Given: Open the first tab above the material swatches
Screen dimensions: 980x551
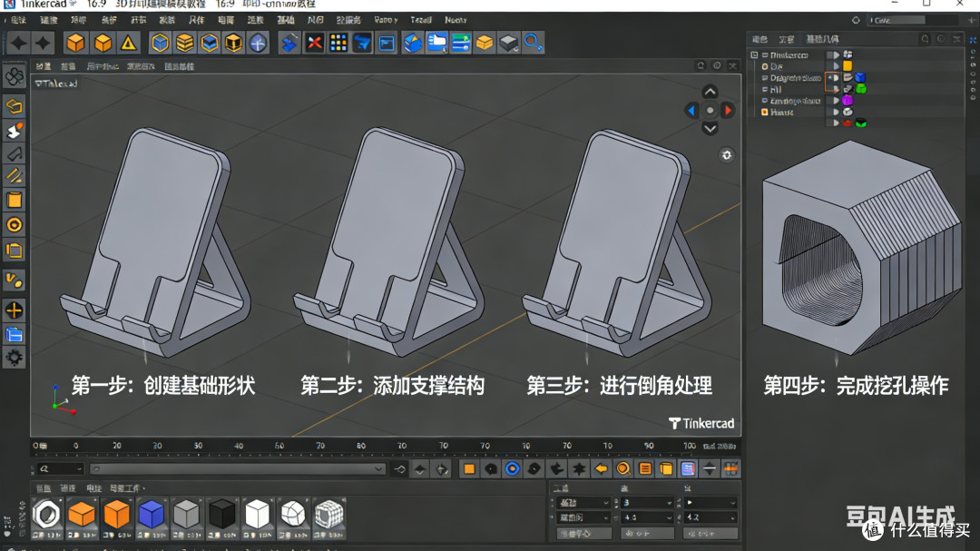Looking at the screenshot, I should (x=44, y=488).
